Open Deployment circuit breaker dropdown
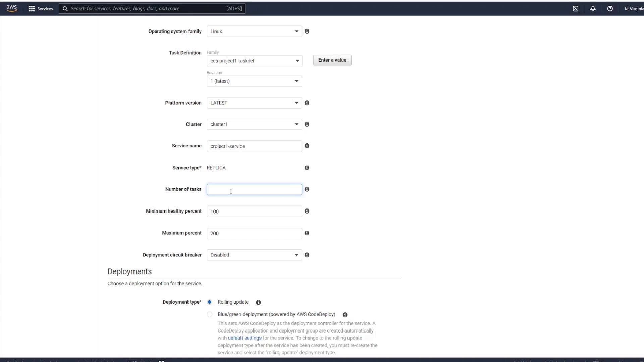Image resolution: width=644 pixels, height=362 pixels. point(254,255)
